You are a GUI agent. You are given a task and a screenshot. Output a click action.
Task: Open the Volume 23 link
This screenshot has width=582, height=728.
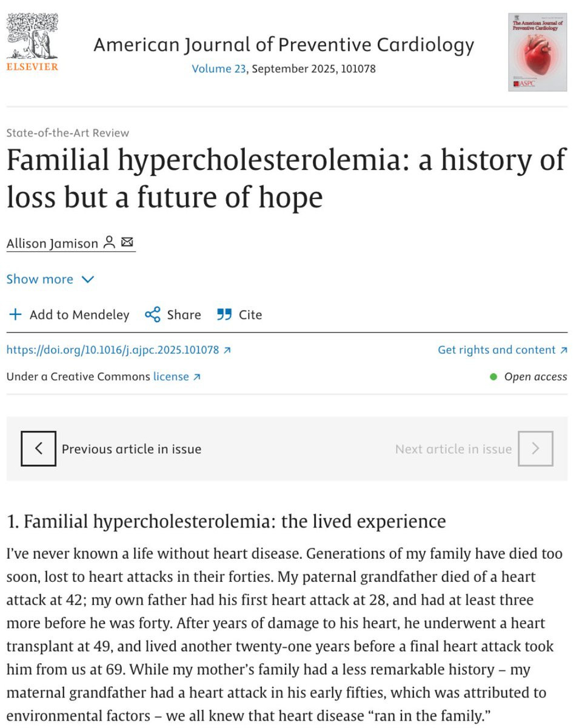(219, 69)
